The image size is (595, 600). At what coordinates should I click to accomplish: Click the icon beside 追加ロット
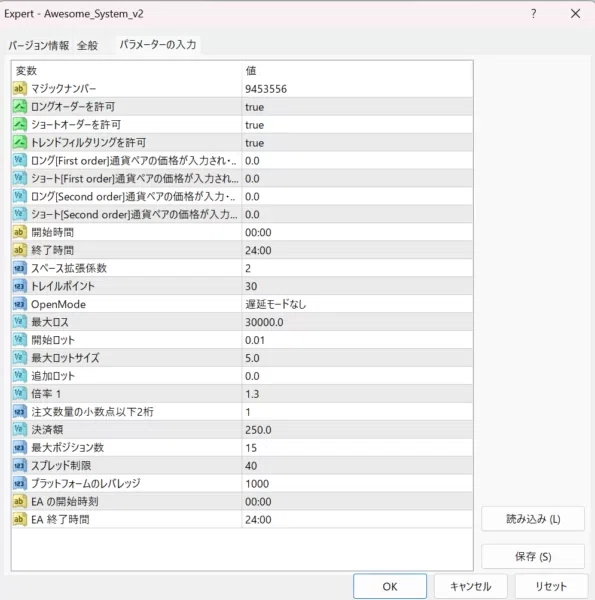pos(20,376)
